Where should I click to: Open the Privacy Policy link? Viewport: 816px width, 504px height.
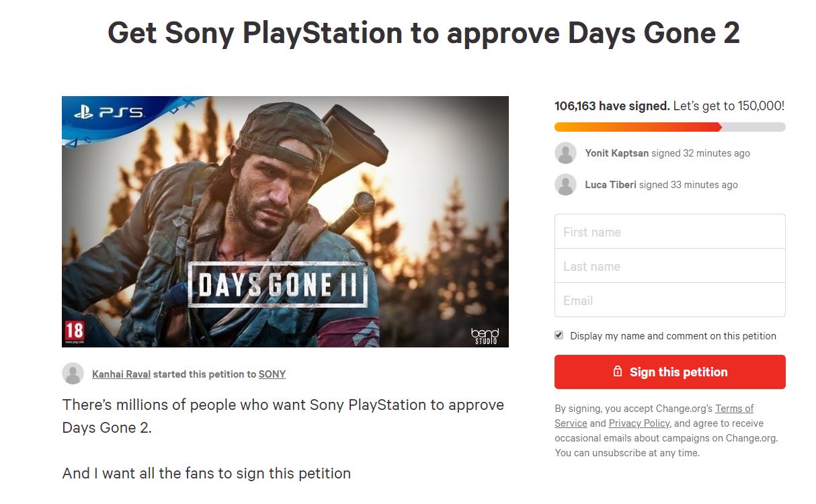[x=639, y=423]
